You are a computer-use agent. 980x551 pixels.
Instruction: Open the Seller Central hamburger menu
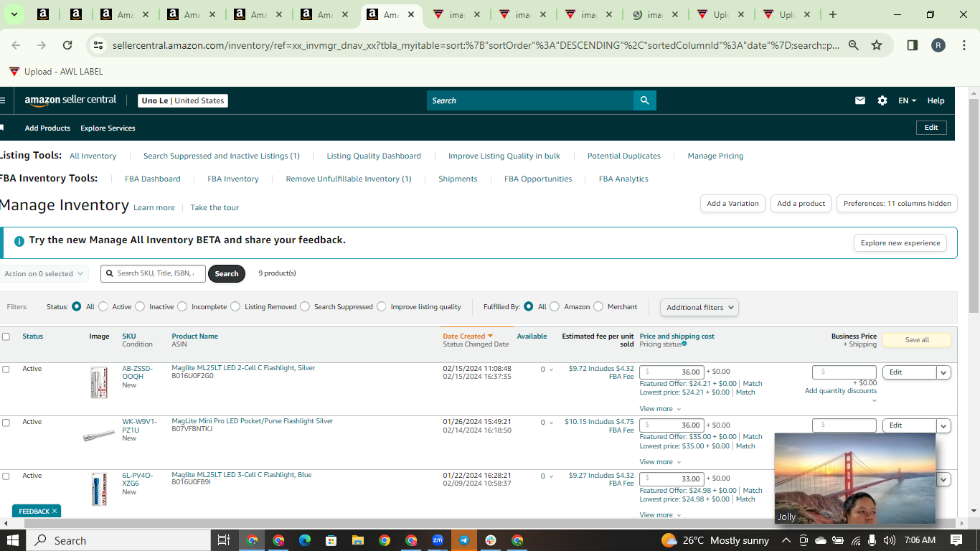[2, 100]
